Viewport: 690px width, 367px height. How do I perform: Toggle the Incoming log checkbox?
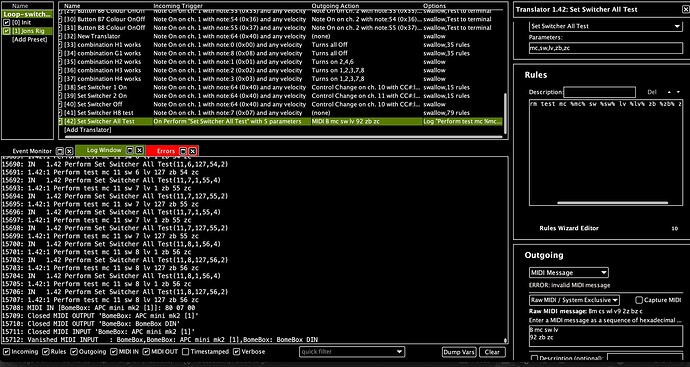pyautogui.click(x=7, y=352)
